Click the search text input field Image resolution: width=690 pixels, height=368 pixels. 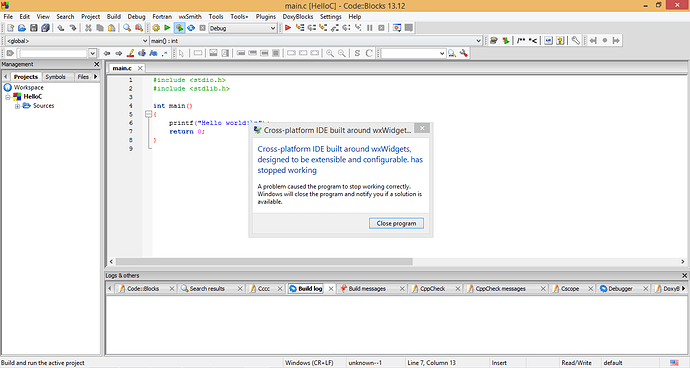[x=53, y=53]
